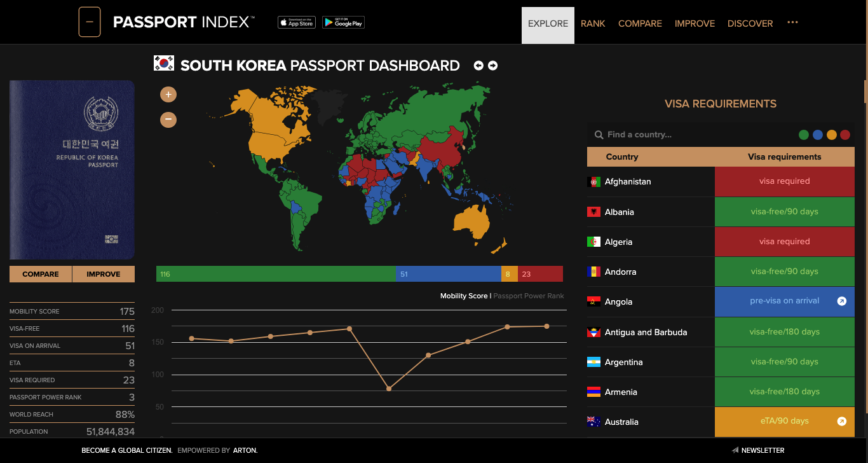Click the World Reach 88% stat
Image resolution: width=868 pixels, height=463 pixels.
pos(72,414)
